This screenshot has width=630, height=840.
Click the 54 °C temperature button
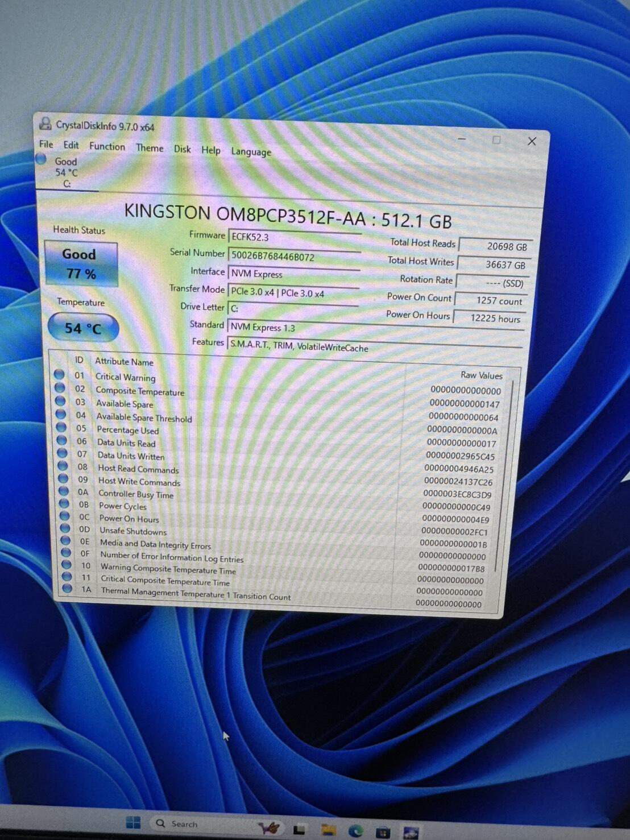tap(83, 328)
